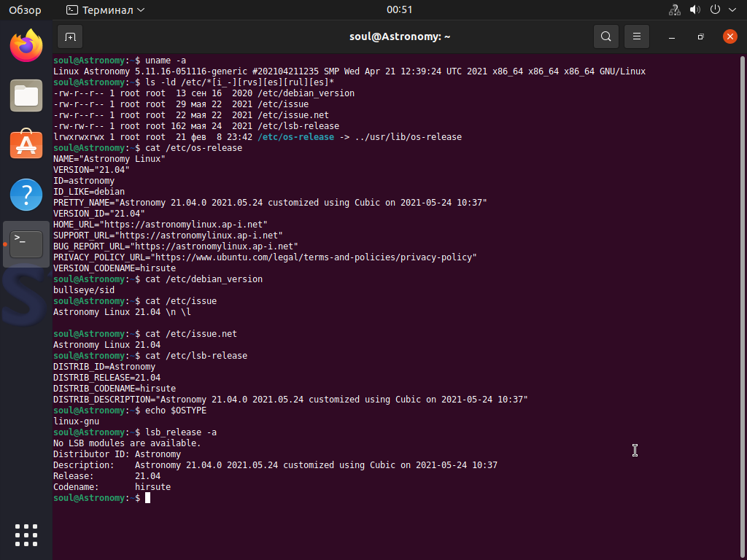The height and width of the screenshot is (560, 747).
Task: Click the 'Description: Astronomy 21.04.0' line
Action: pyautogui.click(x=275, y=465)
